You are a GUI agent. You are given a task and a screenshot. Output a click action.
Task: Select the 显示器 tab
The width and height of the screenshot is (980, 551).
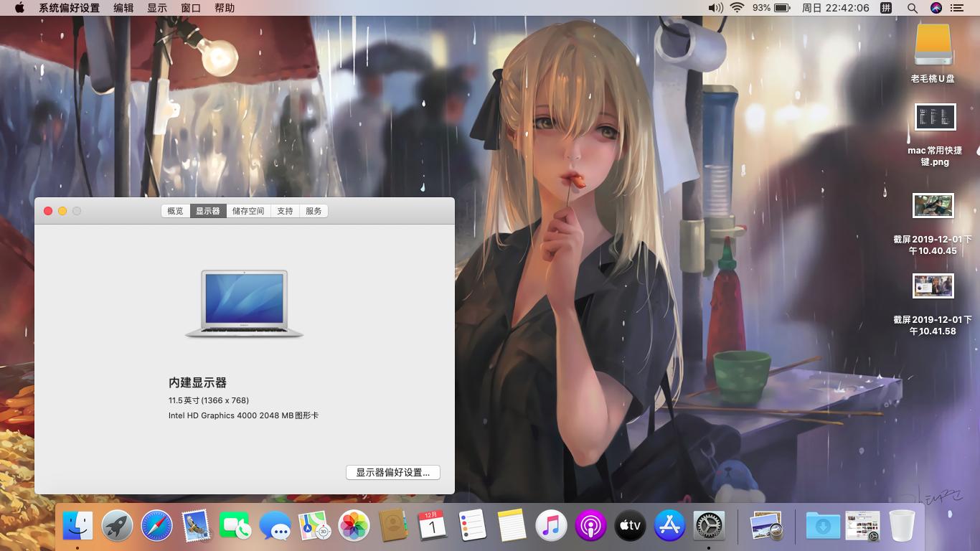(x=208, y=211)
